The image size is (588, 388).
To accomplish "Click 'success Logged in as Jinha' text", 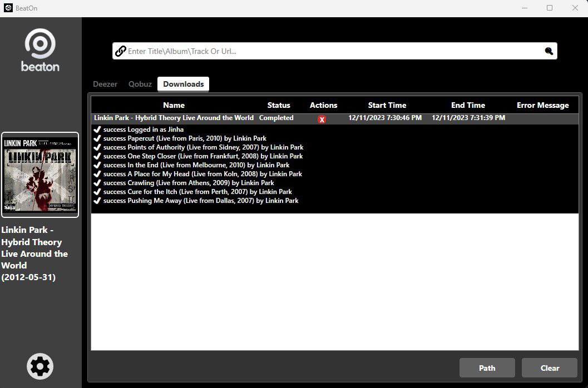I will (144, 130).
